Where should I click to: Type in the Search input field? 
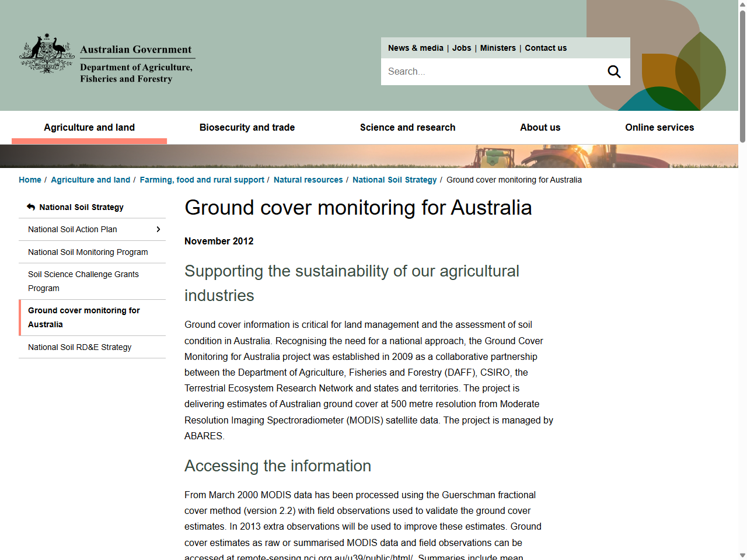(490, 72)
